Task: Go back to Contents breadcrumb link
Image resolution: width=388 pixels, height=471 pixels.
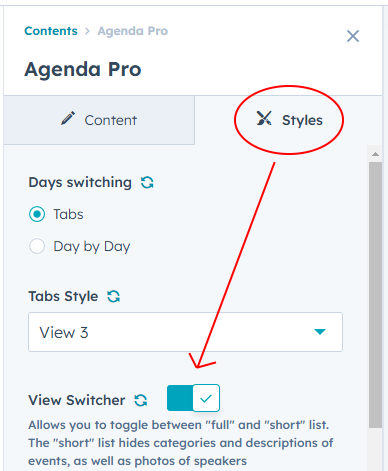Action: click(x=51, y=31)
